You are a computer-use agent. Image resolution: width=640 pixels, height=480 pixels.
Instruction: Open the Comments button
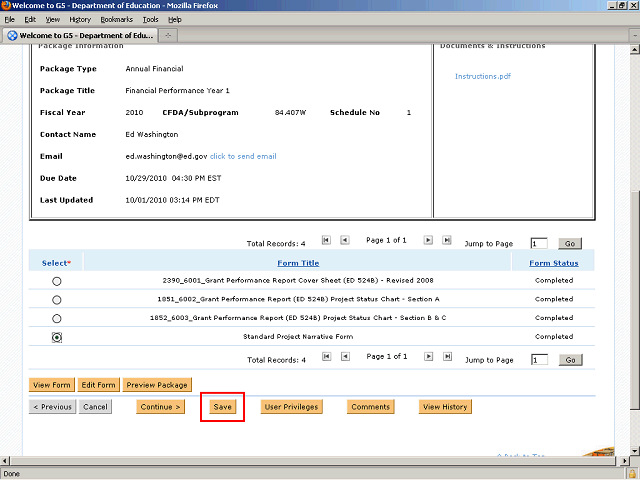point(371,407)
